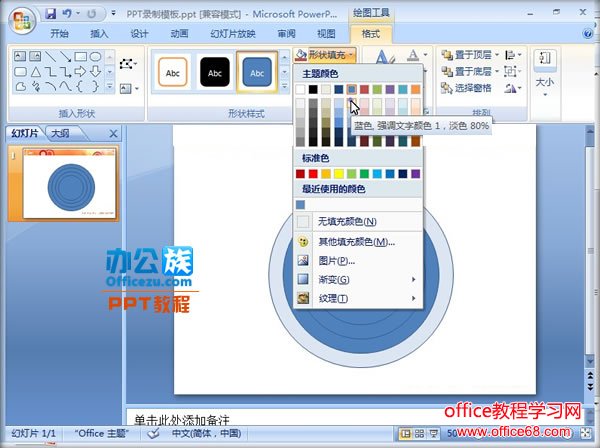
Task: Choose the oval shape
Action: coord(95,57)
